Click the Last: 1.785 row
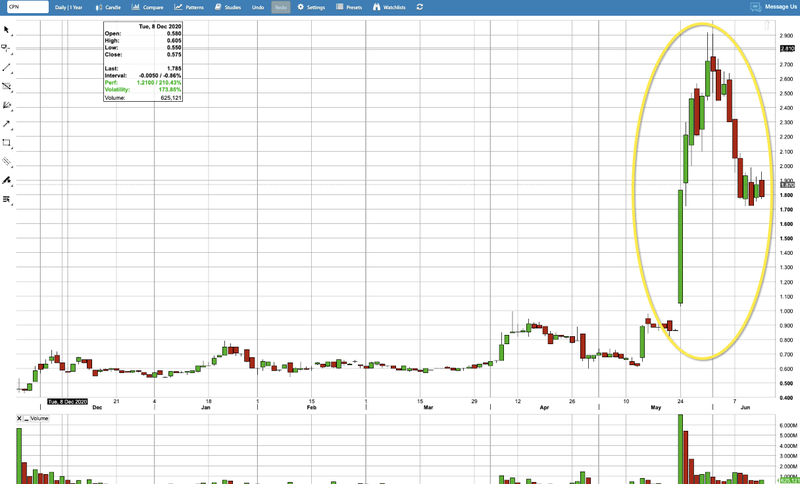Image resolution: width=800 pixels, height=484 pixels. pos(143,68)
